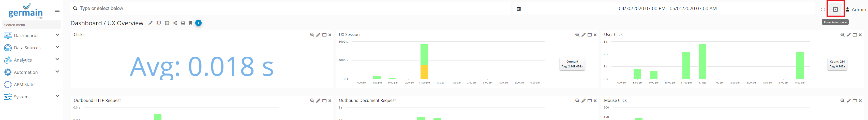Open the APM State menu item
This screenshot has height=120, width=868.
point(24,85)
